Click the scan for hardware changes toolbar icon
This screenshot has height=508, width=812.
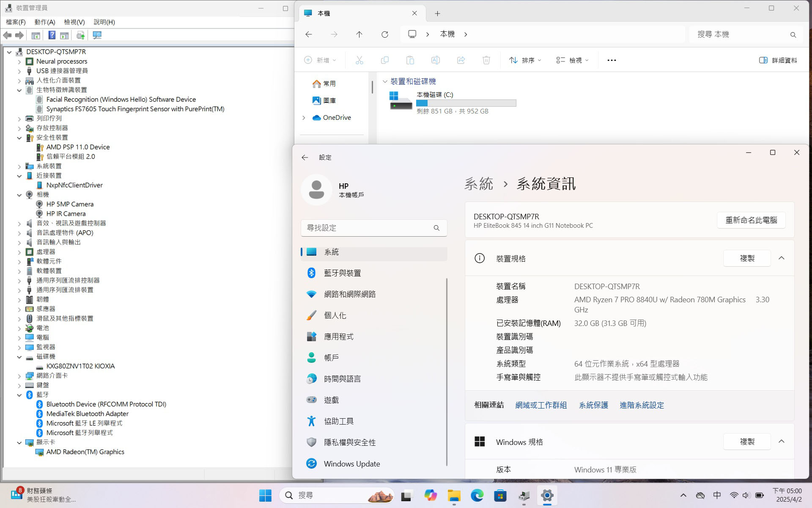97,35
